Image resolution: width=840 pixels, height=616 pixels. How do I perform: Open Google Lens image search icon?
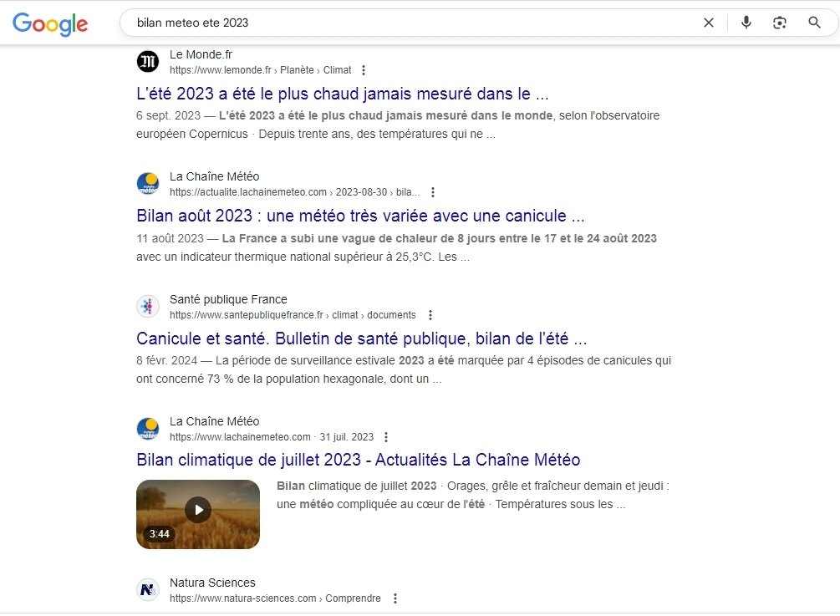pos(780,23)
